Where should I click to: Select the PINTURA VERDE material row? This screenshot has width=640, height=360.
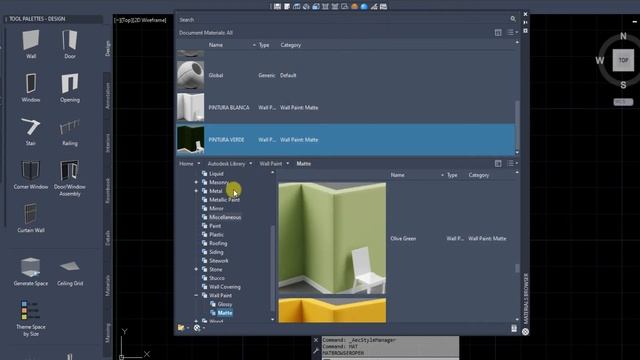pos(345,140)
